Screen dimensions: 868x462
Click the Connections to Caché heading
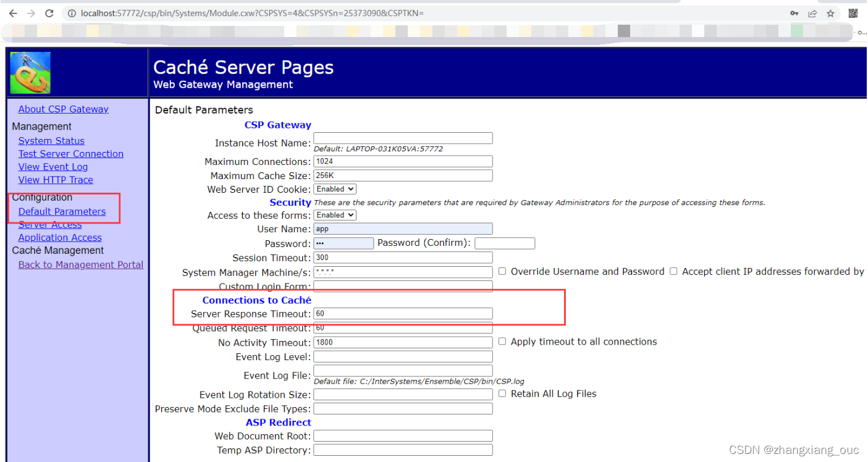tap(257, 300)
